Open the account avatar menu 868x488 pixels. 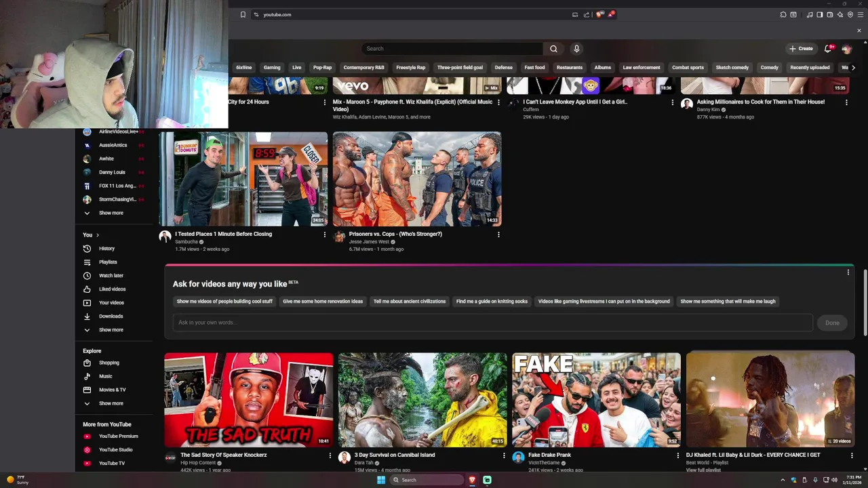coord(846,49)
